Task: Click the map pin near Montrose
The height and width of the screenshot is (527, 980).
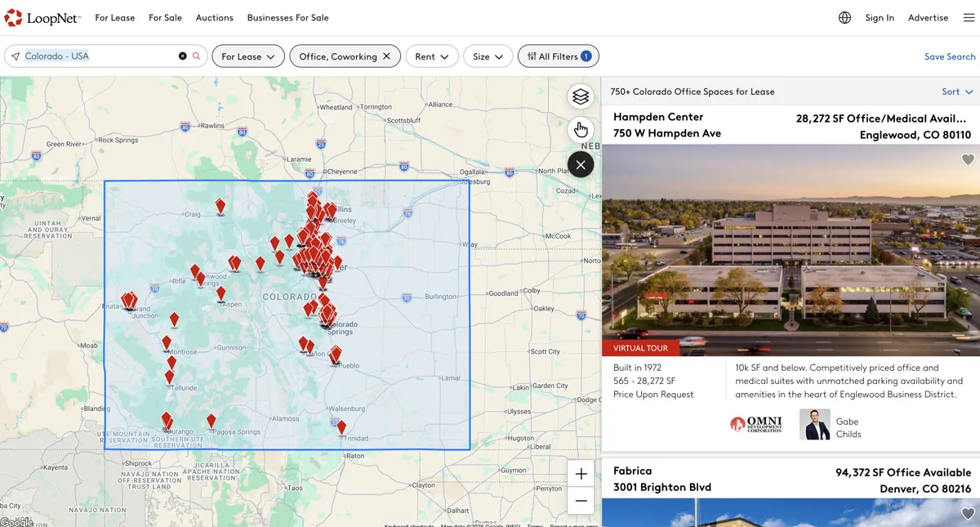Action: 167,343
